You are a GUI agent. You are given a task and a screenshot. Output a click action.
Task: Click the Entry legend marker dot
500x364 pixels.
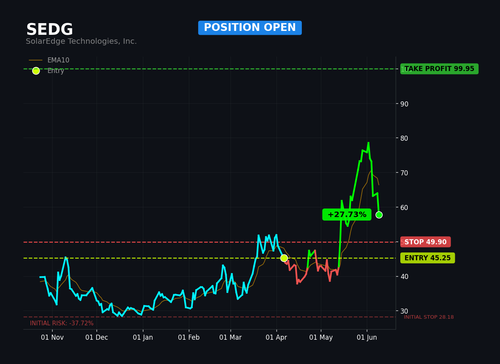[36, 71]
